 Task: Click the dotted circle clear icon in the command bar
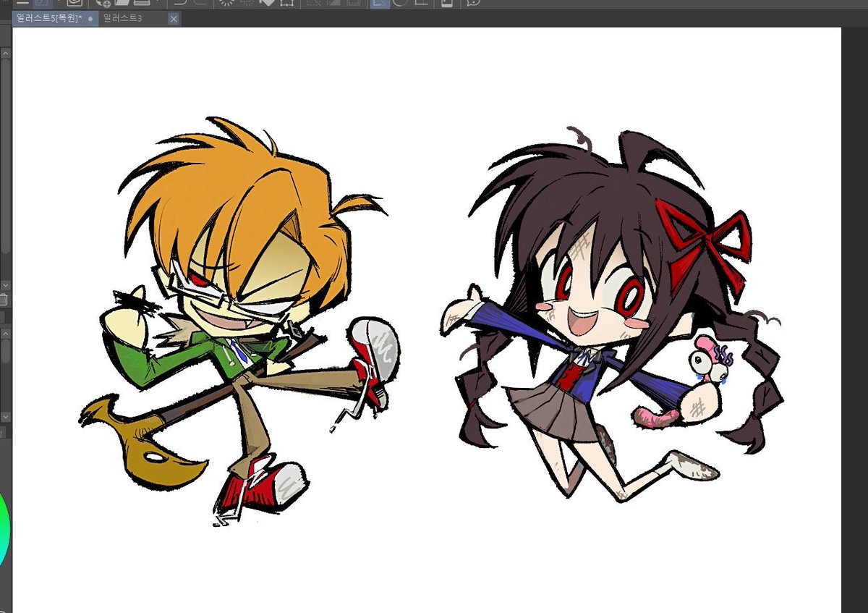(x=226, y=3)
